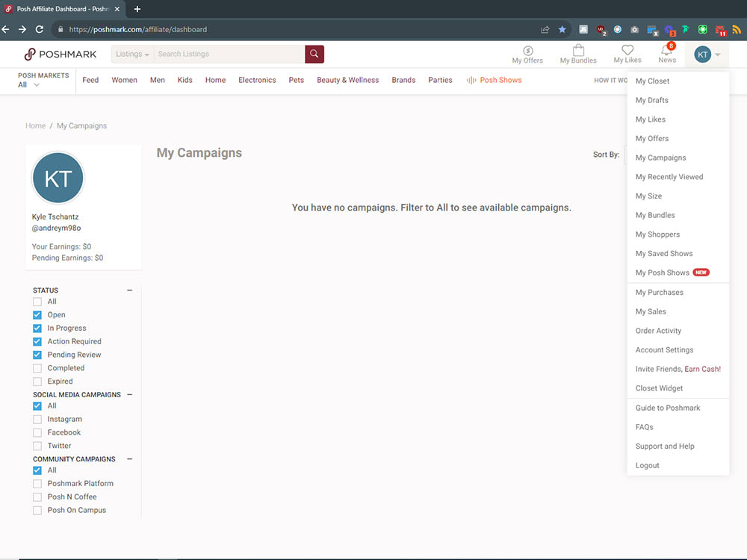Uncheck the Open status checkbox
Image resolution: width=747 pixels, height=560 pixels.
tap(37, 315)
